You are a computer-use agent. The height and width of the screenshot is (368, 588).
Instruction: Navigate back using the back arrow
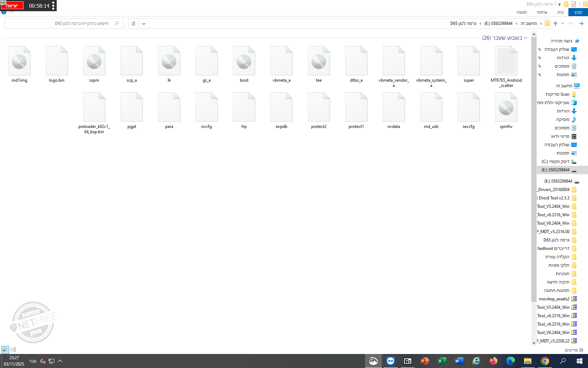pos(582,23)
